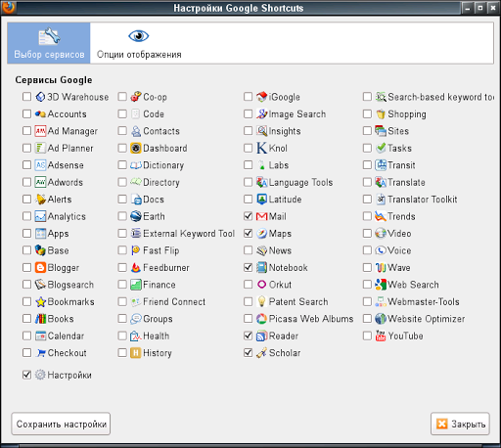Click the Friend Connect label

[174, 301]
